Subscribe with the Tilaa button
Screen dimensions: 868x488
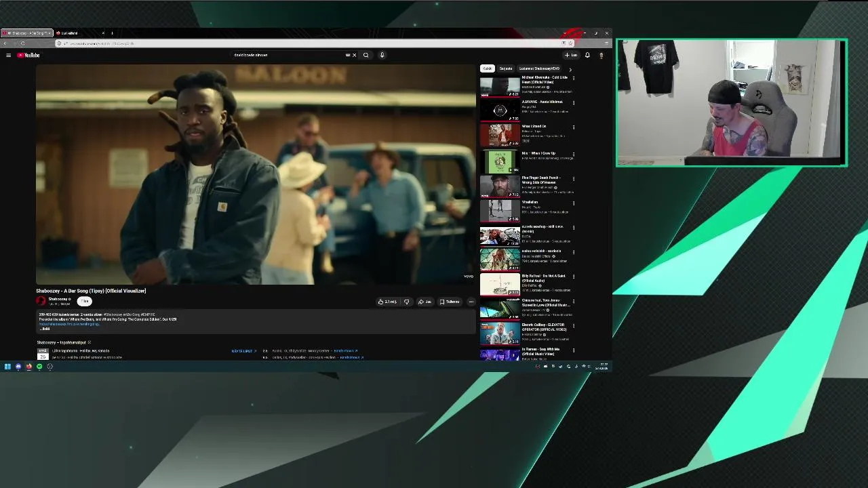pos(84,301)
